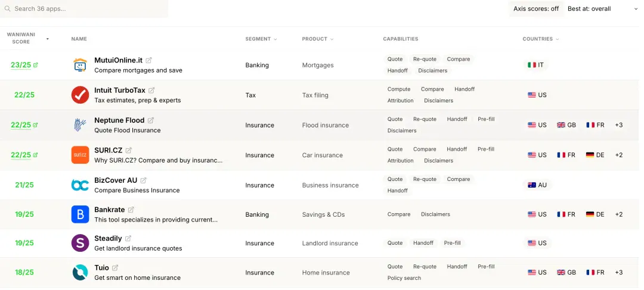Open Steadily external link icon

pos(128,238)
